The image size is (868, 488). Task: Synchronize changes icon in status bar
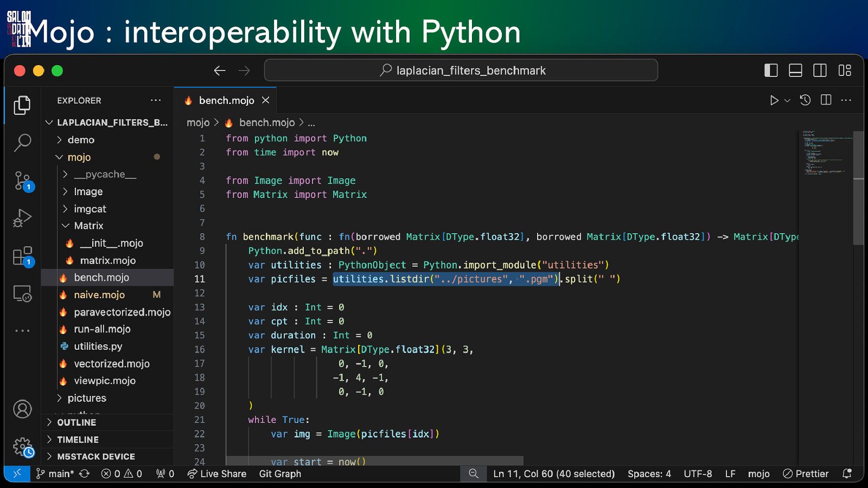click(85, 474)
